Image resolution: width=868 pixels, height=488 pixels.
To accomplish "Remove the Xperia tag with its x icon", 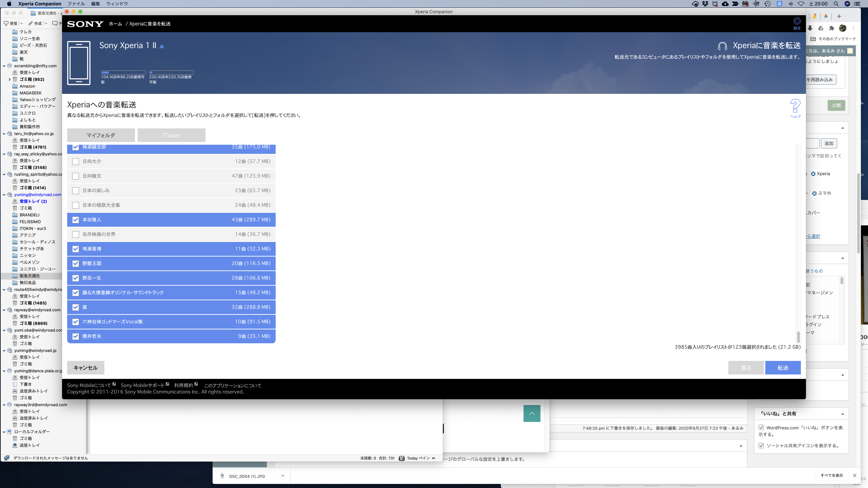I will pyautogui.click(x=813, y=174).
